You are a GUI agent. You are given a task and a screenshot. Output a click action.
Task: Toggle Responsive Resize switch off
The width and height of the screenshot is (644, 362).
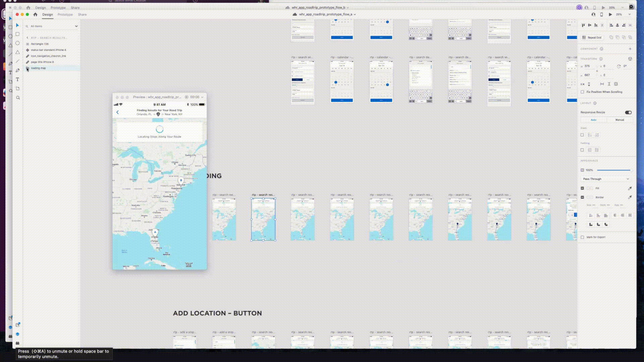point(628,112)
